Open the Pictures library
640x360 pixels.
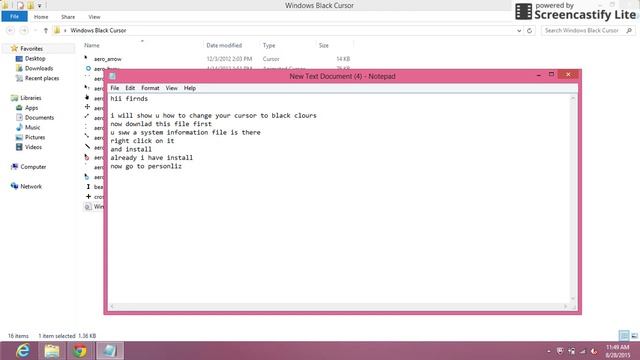(x=35, y=138)
